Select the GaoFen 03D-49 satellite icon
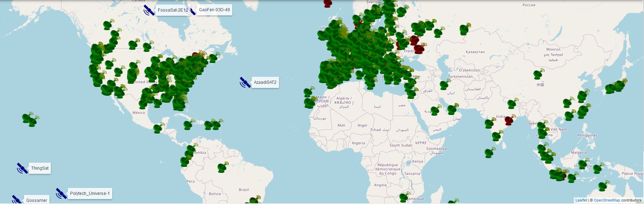Viewport: 644px width, 204px height. click(x=193, y=11)
